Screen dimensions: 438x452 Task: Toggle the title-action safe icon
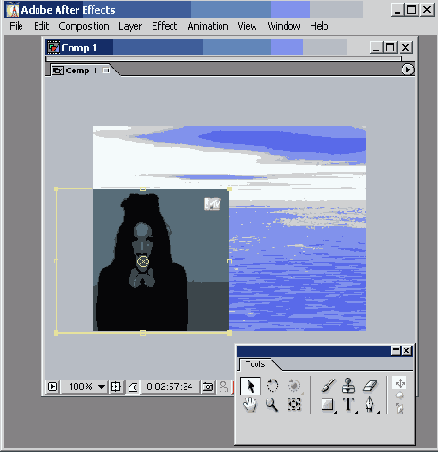[116, 386]
